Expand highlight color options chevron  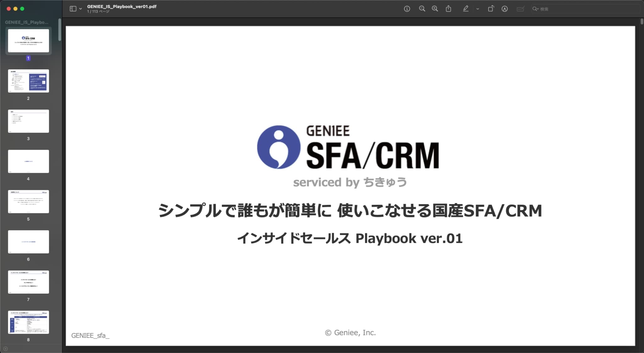(x=478, y=9)
